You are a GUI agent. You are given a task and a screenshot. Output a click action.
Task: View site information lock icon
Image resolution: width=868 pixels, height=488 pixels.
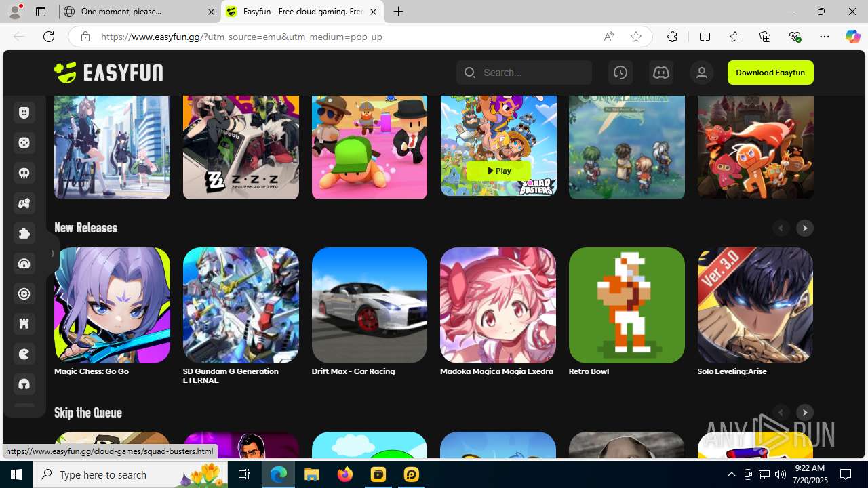pos(85,37)
